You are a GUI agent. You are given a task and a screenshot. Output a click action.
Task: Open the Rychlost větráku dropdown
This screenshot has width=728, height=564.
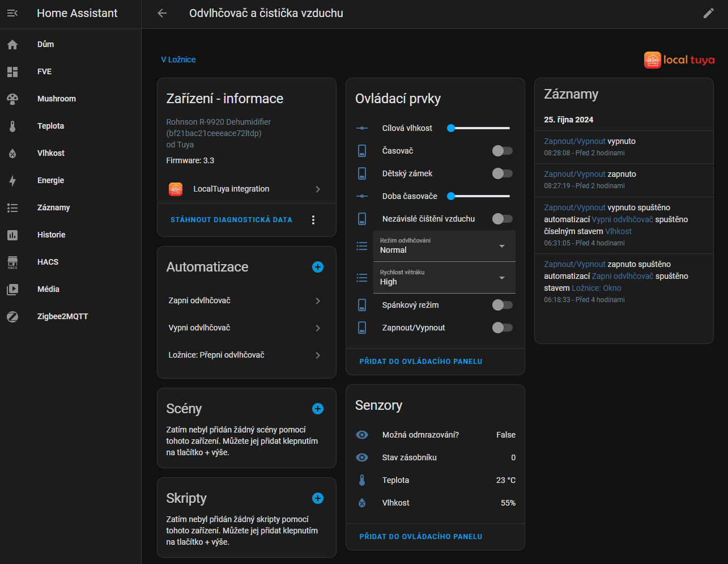pyautogui.click(x=444, y=278)
